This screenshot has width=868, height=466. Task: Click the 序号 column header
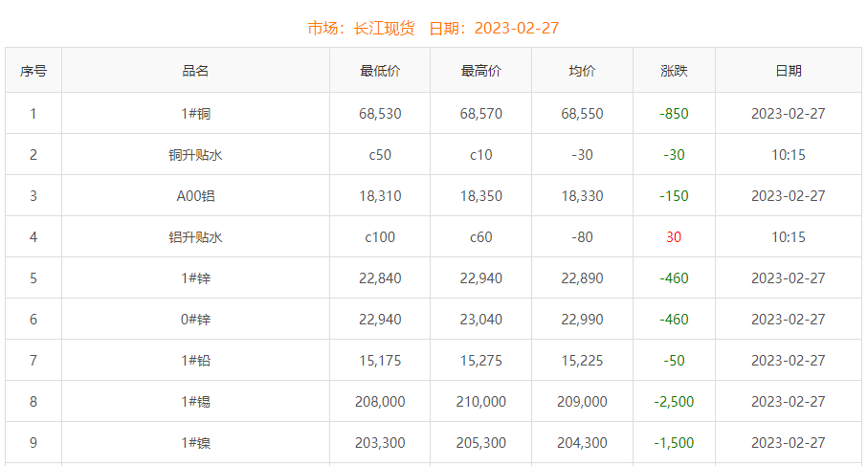tap(33, 71)
